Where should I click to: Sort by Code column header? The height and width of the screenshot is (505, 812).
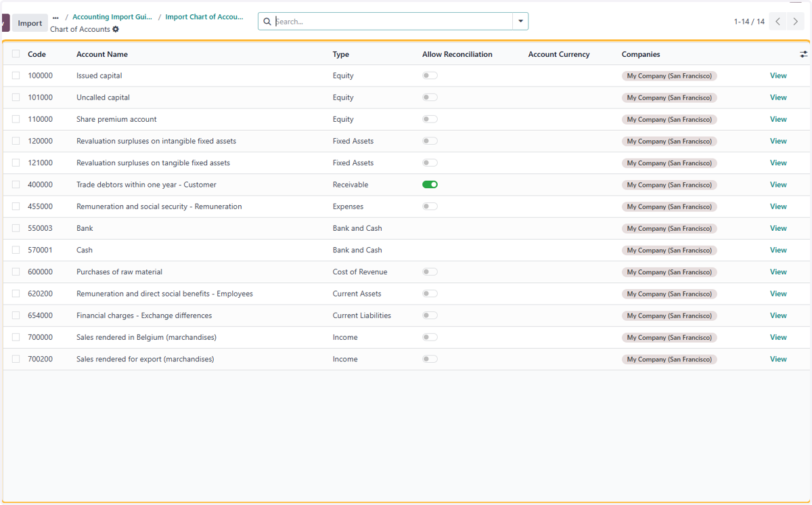pyautogui.click(x=37, y=54)
